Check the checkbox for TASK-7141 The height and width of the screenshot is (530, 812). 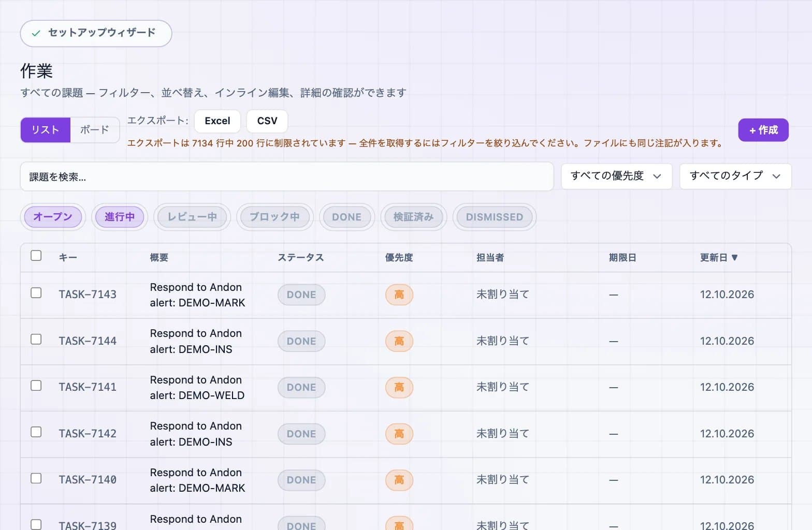point(36,386)
